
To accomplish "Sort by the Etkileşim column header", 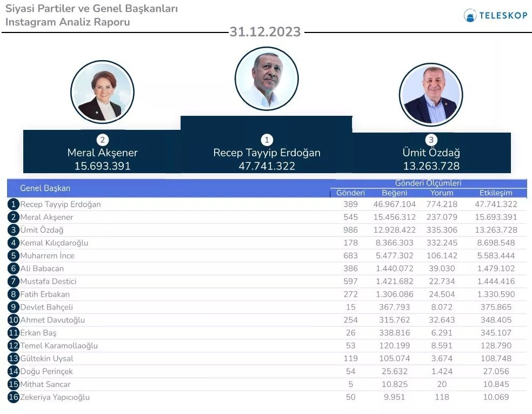I will 495,193.
